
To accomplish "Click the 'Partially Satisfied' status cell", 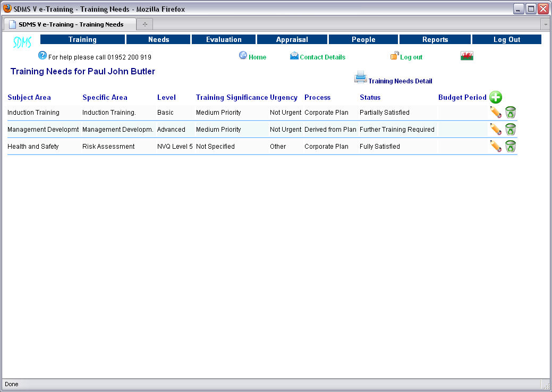I will (x=385, y=113).
